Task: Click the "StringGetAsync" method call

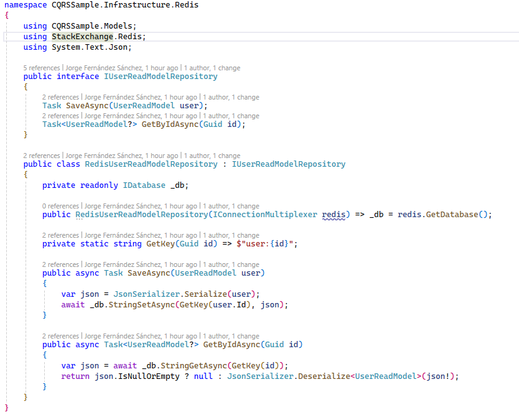Action: pyautogui.click(x=194, y=366)
